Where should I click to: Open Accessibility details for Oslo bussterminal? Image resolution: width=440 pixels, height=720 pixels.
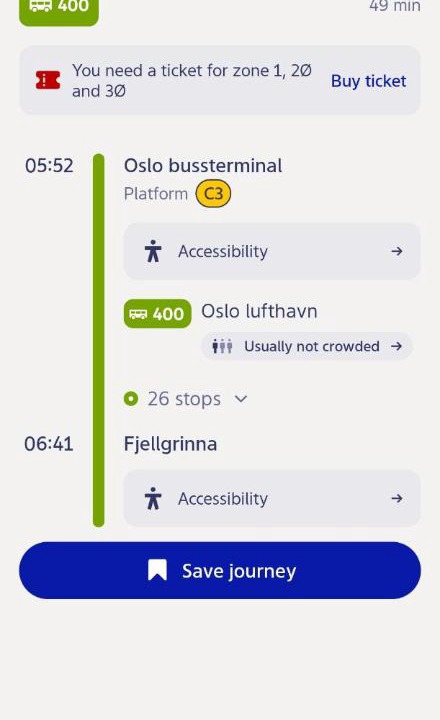pos(272,251)
